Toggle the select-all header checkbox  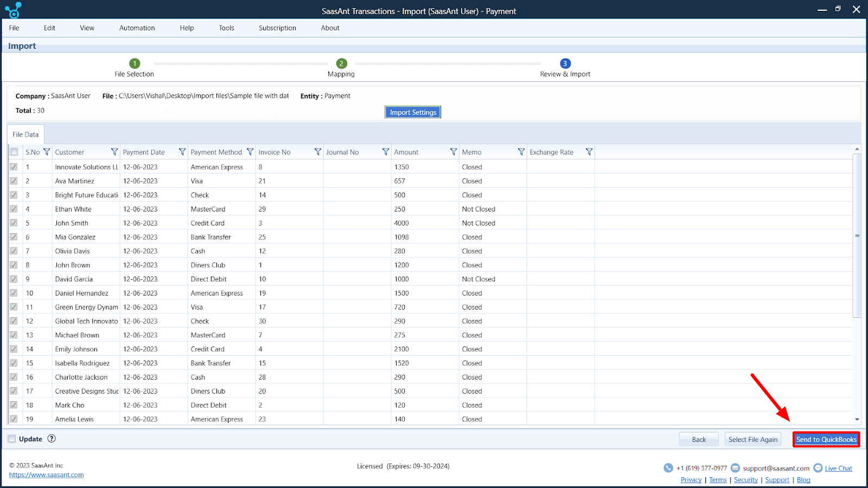tap(14, 152)
